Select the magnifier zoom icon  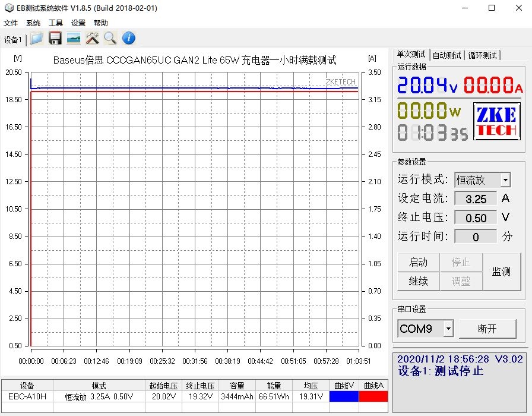click(110, 37)
